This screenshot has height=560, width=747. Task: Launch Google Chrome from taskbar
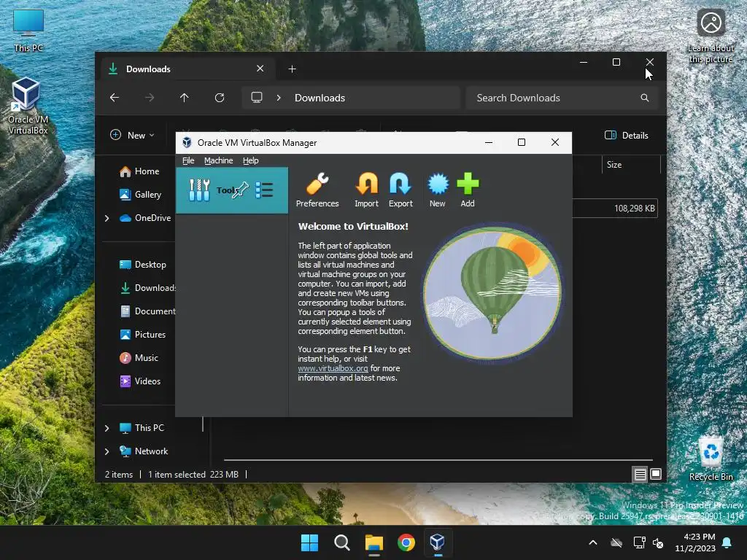[406, 542]
